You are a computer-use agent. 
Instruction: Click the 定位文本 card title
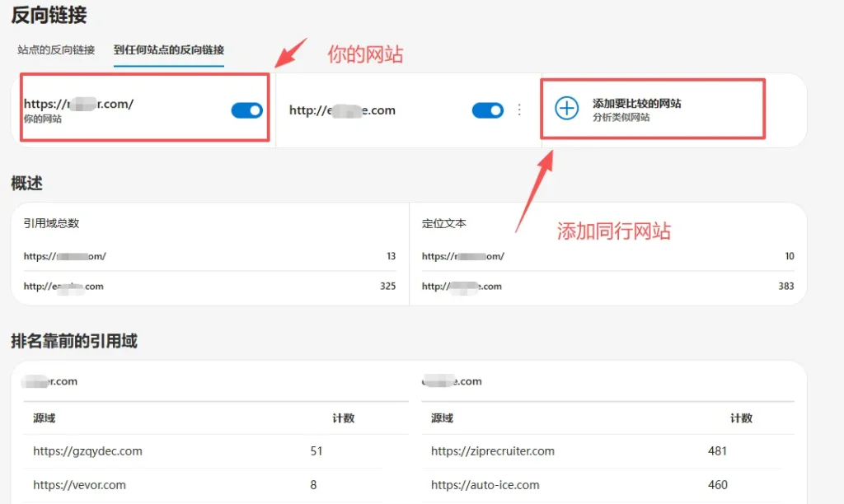tap(443, 223)
